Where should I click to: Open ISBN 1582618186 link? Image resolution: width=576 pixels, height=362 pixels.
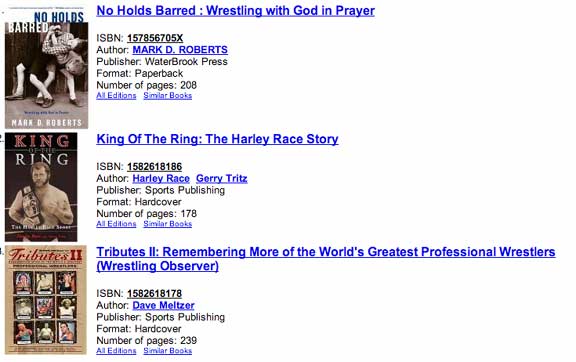pyautogui.click(x=154, y=166)
